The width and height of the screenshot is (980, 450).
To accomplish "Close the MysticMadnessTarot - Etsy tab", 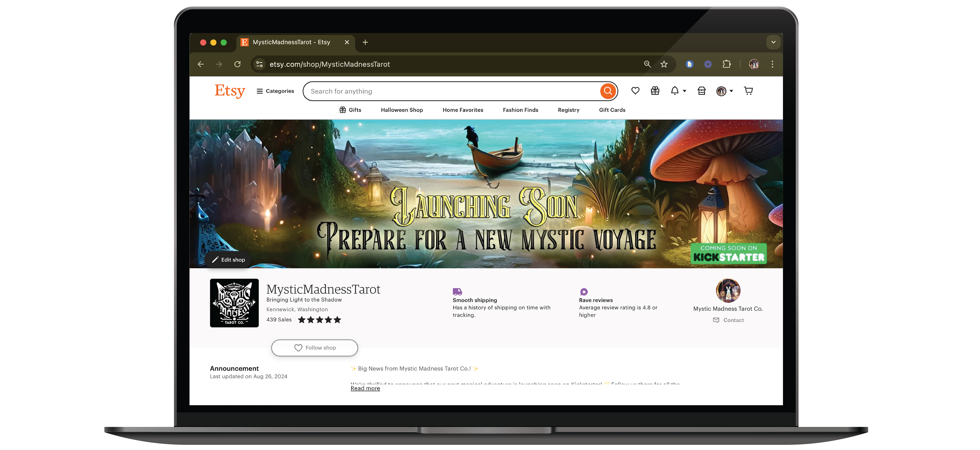I will [x=347, y=42].
